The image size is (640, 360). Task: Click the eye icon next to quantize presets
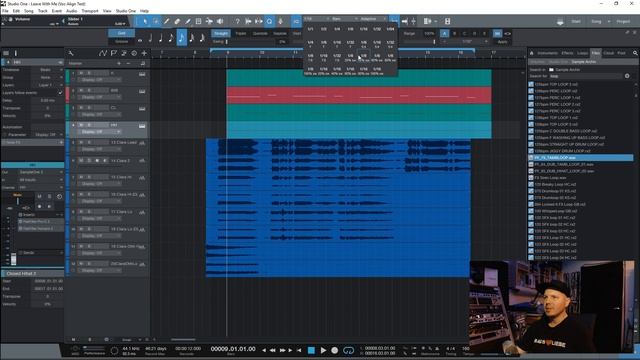click(508, 33)
